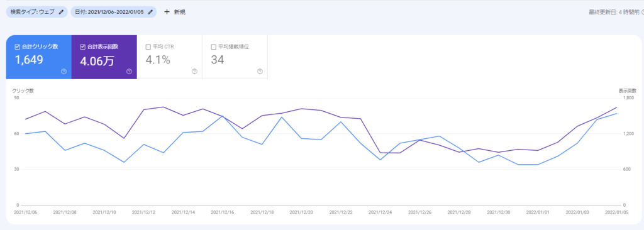This screenshot has height=230, width=644.
Task: Click help icon beside 最終更新日 text
Action: click(642, 13)
